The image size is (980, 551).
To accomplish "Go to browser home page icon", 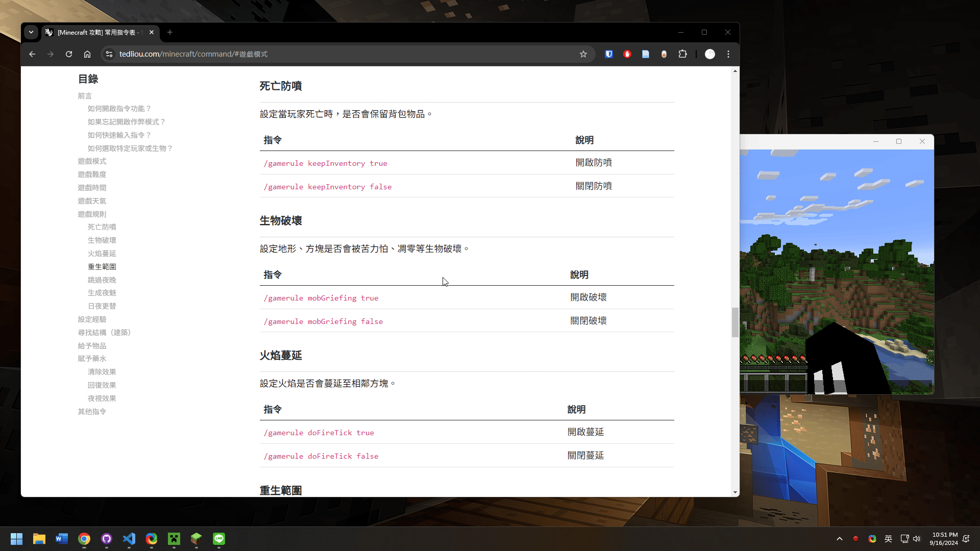I will pos(87,54).
